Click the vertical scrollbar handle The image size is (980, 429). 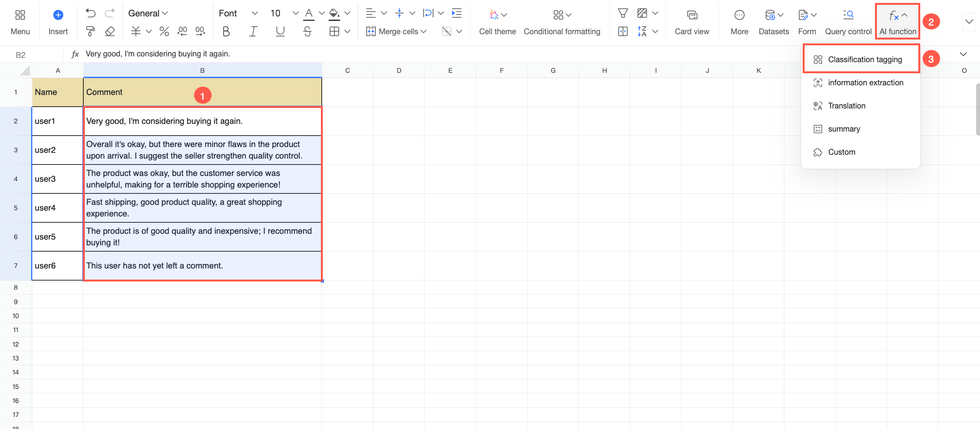point(978,109)
